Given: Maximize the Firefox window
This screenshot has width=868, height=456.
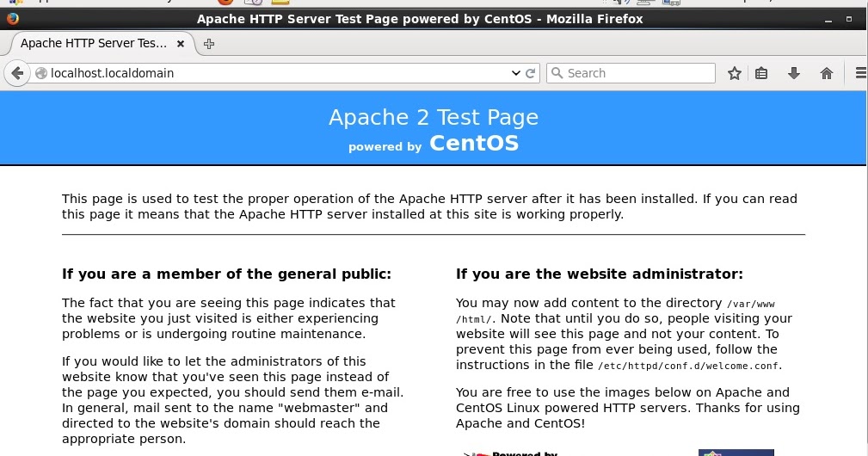Looking at the screenshot, I should point(848,19).
